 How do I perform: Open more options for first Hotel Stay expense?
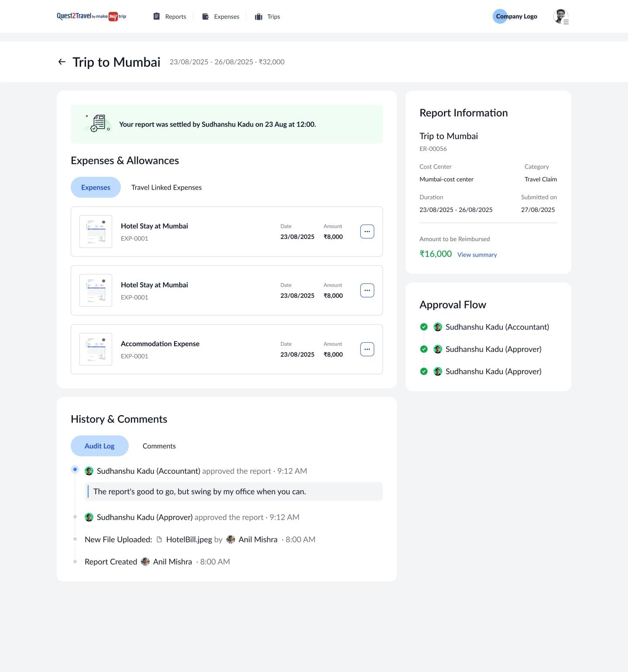(367, 232)
